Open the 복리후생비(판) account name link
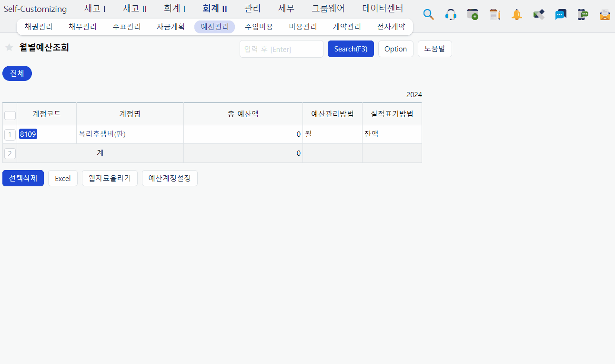Image resolution: width=615 pixels, height=364 pixels. (102, 134)
